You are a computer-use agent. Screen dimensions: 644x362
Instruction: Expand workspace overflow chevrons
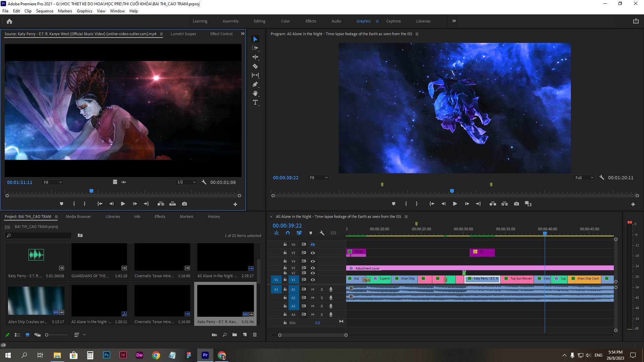point(454,21)
